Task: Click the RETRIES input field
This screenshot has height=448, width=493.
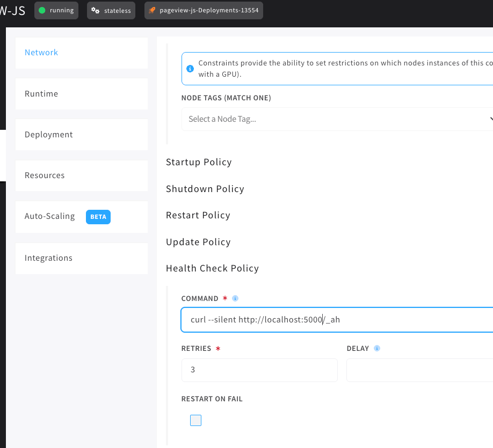Action: pos(259,370)
